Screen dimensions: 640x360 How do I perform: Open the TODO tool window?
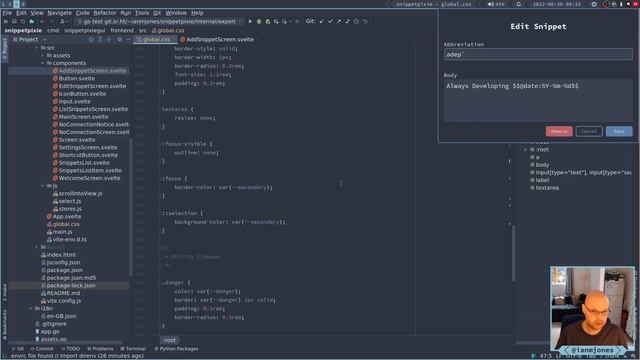point(71,349)
